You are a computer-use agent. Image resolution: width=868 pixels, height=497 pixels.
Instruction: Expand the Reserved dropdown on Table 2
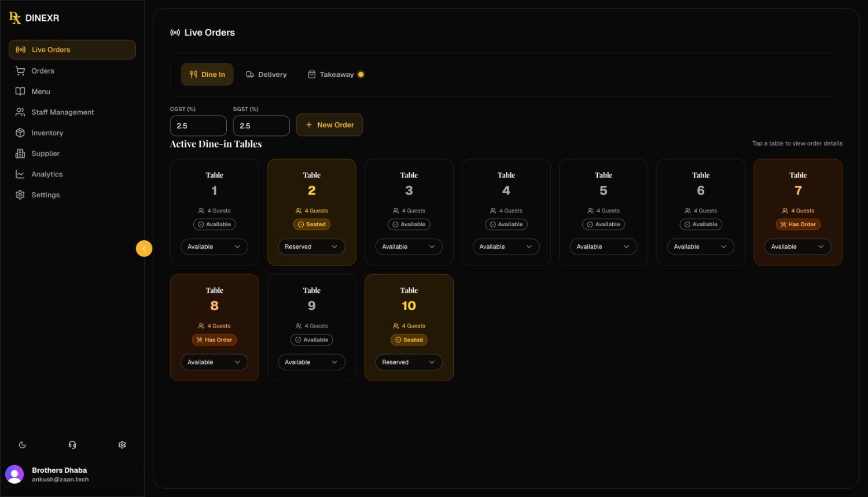click(311, 246)
